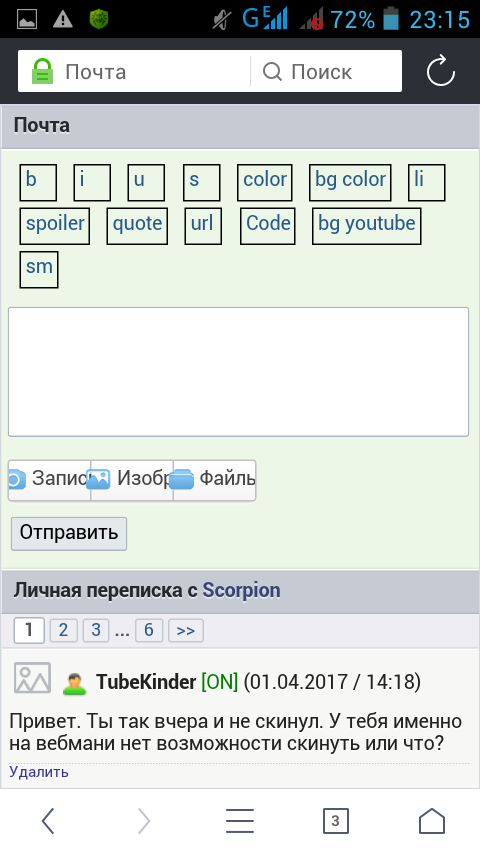The image size is (480, 854).
Task: Tap the green secure padlock icon
Action: click(42, 71)
